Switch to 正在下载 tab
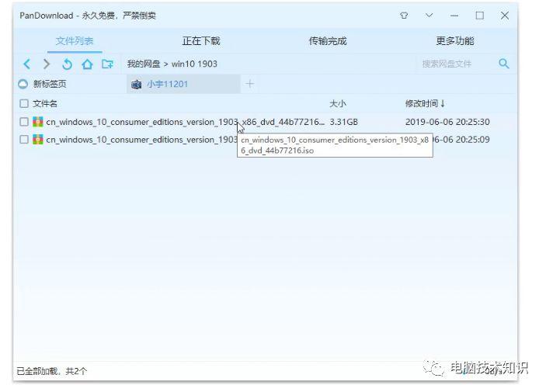546x392 pixels. (201, 41)
